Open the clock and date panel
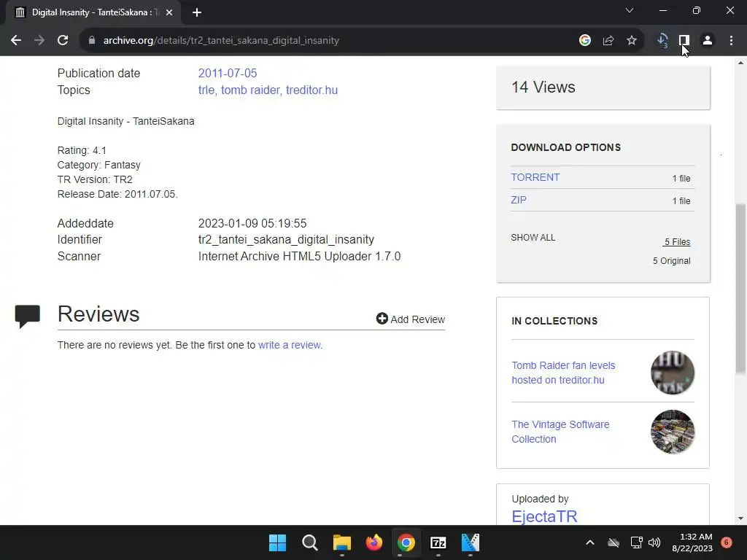This screenshot has height=560, width=747. tap(692, 542)
